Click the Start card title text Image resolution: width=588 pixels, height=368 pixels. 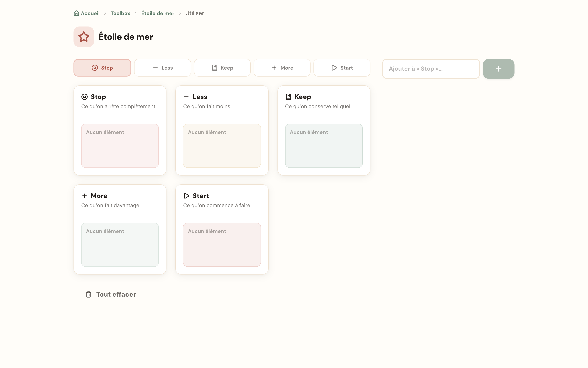201,196
